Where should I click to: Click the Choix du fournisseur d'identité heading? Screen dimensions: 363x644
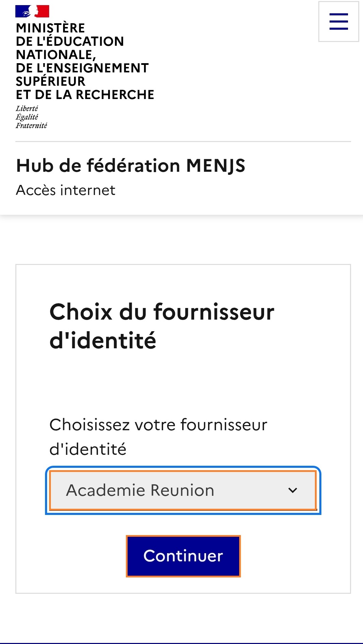pos(162,326)
